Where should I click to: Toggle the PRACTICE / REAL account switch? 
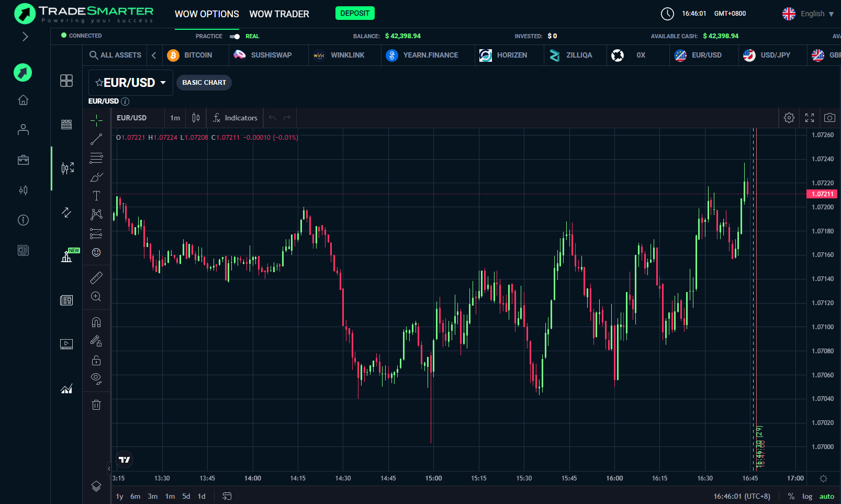pyautogui.click(x=234, y=36)
